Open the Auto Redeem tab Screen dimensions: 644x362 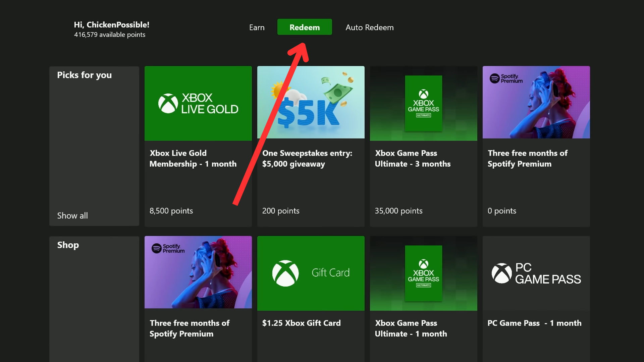[369, 27]
